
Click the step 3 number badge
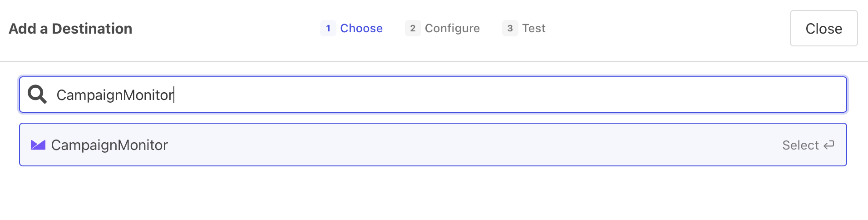(510, 28)
